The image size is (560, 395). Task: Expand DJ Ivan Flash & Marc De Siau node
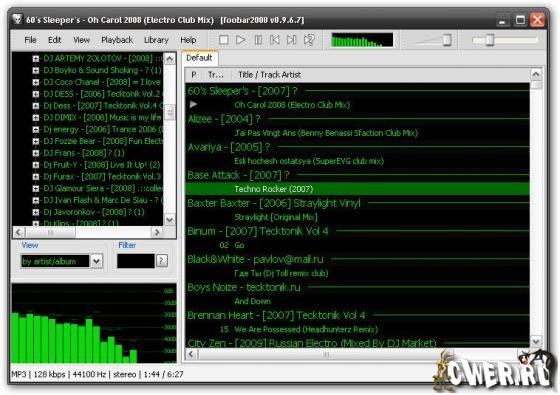[x=36, y=200]
